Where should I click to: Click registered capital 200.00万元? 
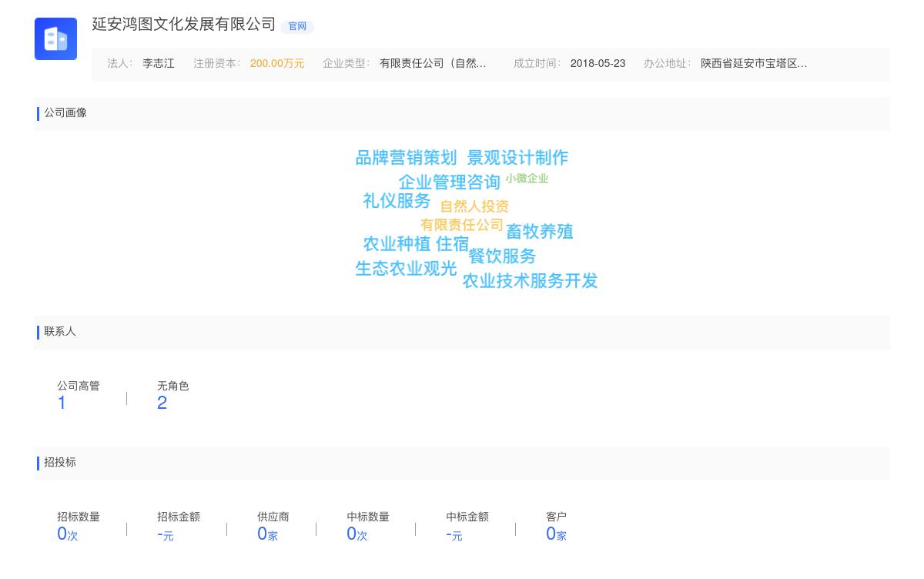(277, 64)
